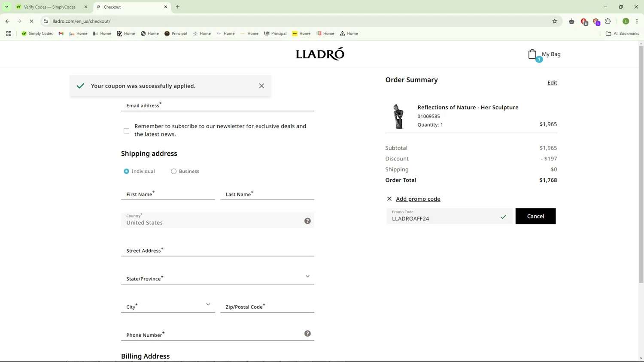Open a new browser tab
The height and width of the screenshot is (362, 644).
178,7
